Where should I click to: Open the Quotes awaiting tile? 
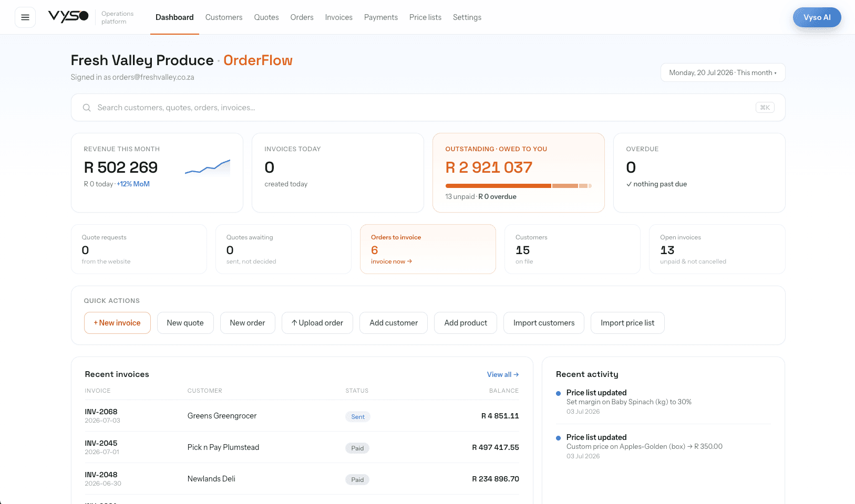click(x=283, y=249)
